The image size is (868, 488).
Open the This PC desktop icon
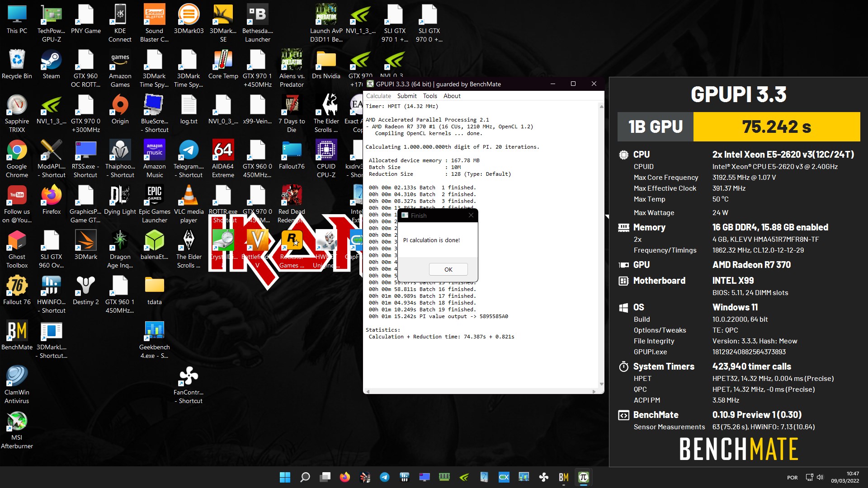tap(17, 20)
